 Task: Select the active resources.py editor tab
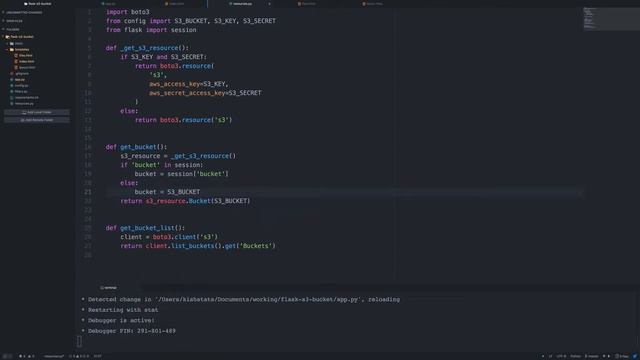241,4
